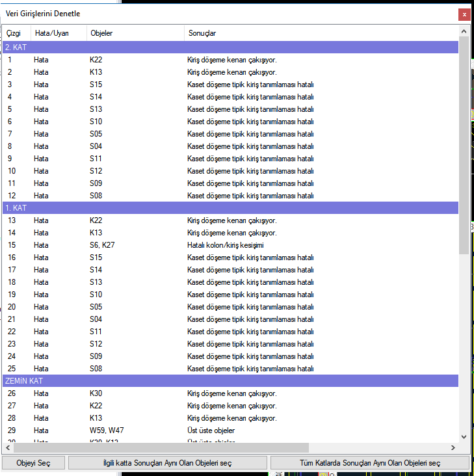Select row 19 with object S10
Image resolution: width=474 pixels, height=476 pixels.
pos(230,295)
